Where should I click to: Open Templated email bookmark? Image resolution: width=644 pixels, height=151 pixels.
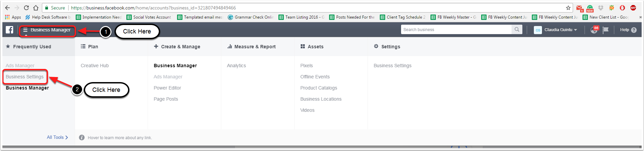pyautogui.click(x=200, y=17)
